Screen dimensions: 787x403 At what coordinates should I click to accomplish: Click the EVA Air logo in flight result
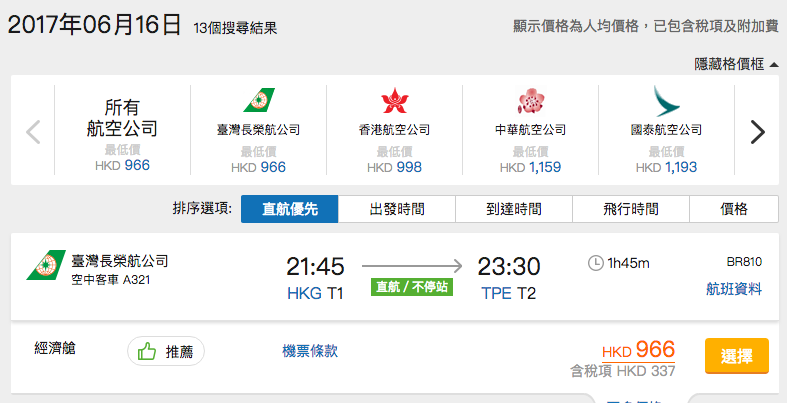coord(46,264)
